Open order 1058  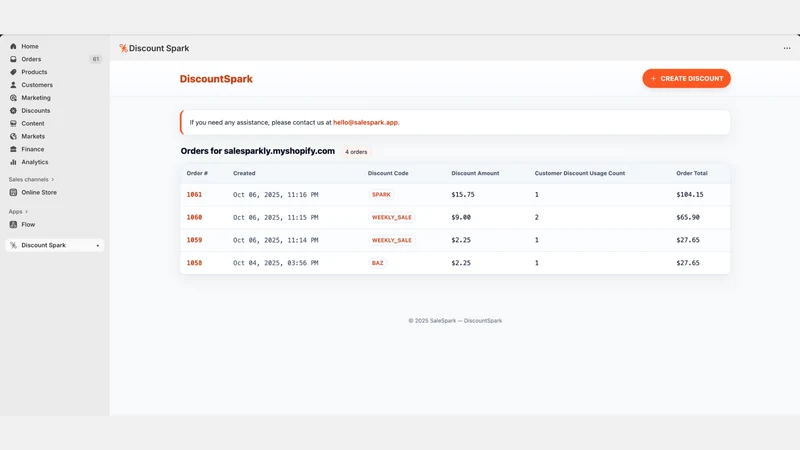point(194,263)
